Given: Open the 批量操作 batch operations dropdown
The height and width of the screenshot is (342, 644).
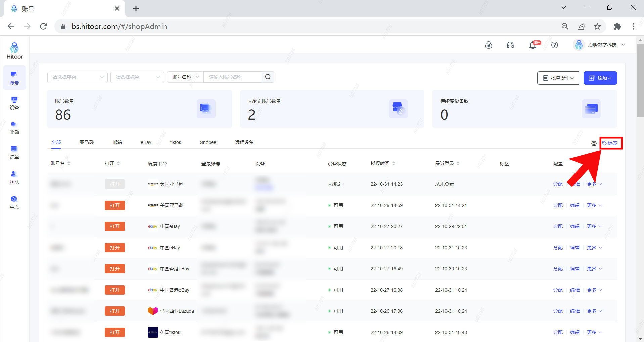Looking at the screenshot, I should point(558,78).
